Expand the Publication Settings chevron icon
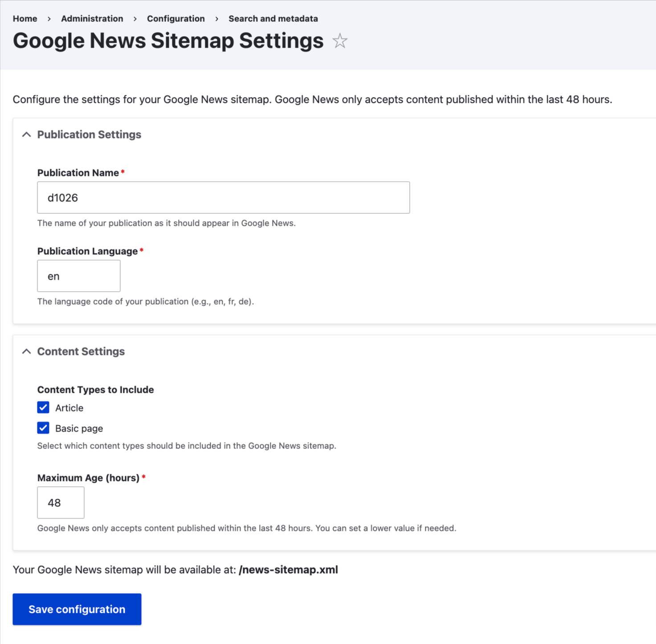Image resolution: width=656 pixels, height=644 pixels. click(x=26, y=135)
